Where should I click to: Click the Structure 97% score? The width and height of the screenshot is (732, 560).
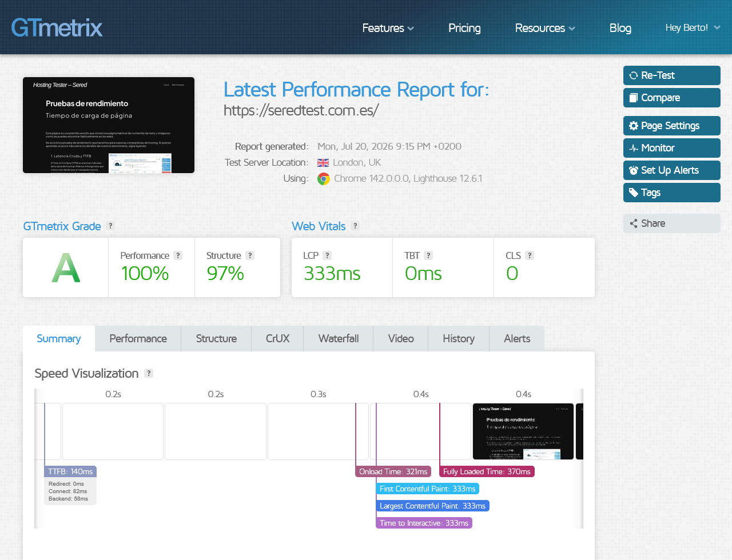225,274
